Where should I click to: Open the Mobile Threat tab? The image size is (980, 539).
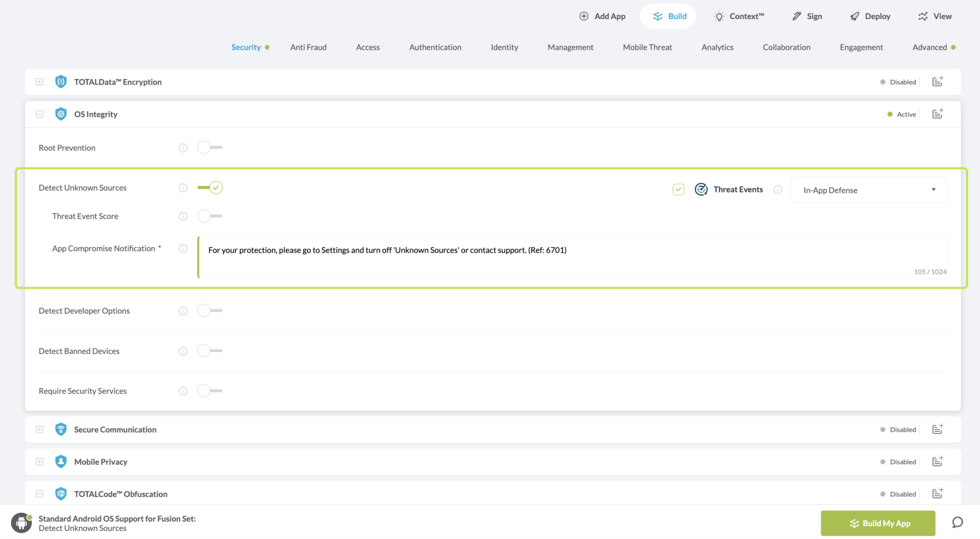coord(647,47)
